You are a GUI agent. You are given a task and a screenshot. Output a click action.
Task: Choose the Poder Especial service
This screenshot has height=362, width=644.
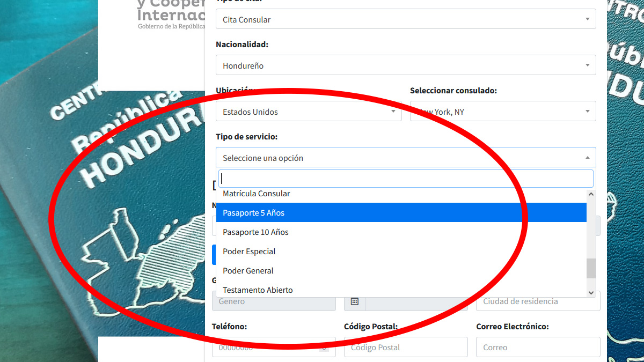coord(248,251)
